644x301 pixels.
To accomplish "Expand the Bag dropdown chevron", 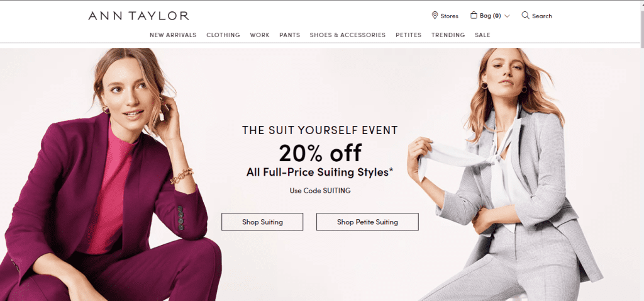I will (x=507, y=16).
